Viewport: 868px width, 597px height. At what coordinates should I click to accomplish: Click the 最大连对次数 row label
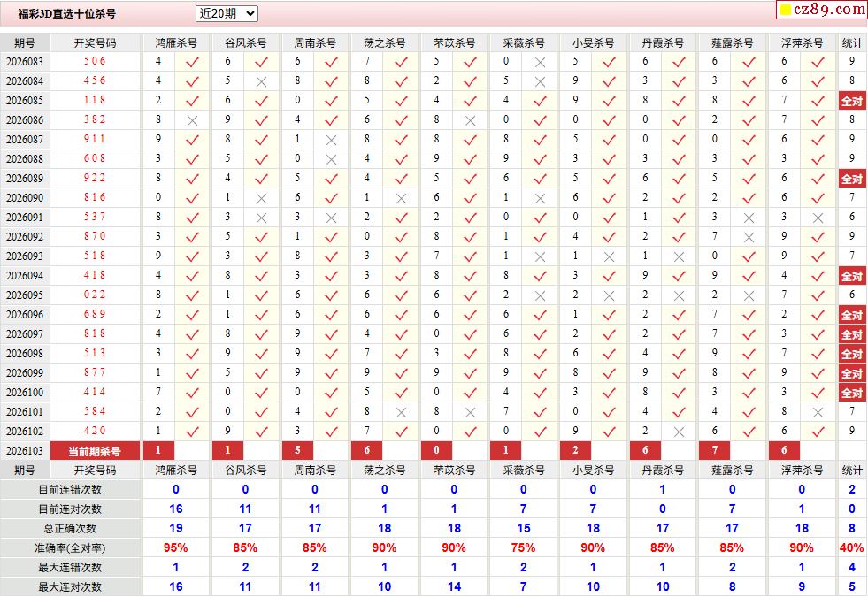point(70,587)
